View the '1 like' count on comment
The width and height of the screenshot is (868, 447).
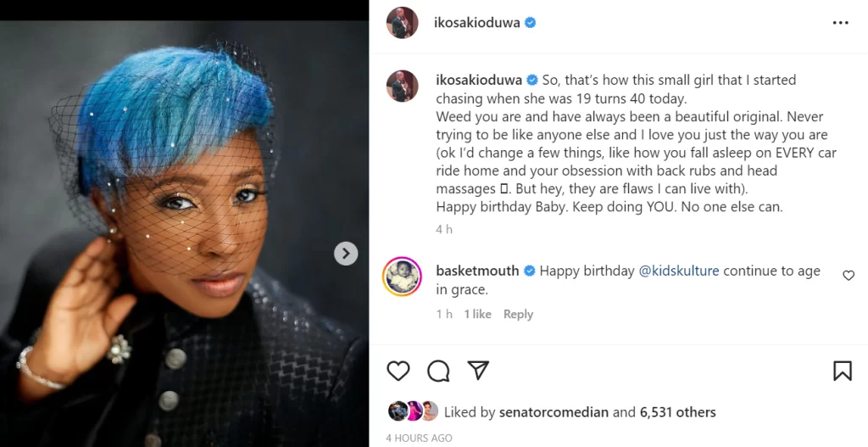click(477, 314)
